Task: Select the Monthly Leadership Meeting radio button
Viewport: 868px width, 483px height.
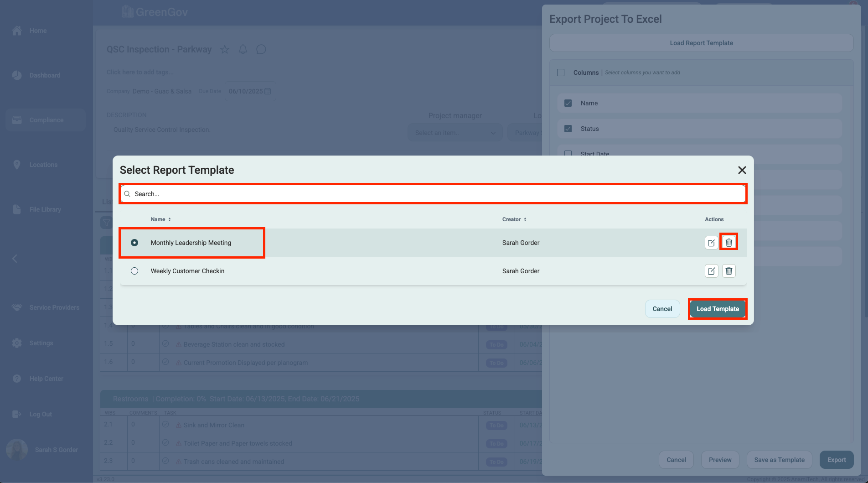Action: pyautogui.click(x=134, y=243)
